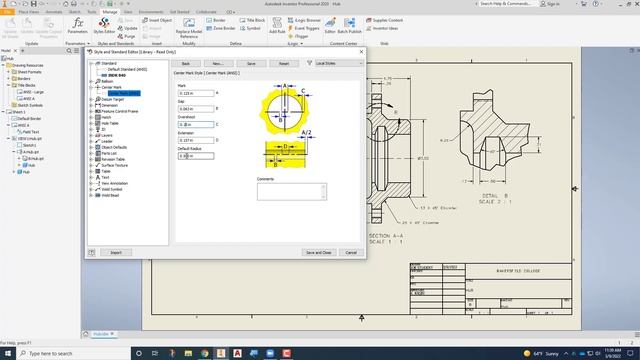Click the iTrigger icon

pyautogui.click(x=298, y=36)
